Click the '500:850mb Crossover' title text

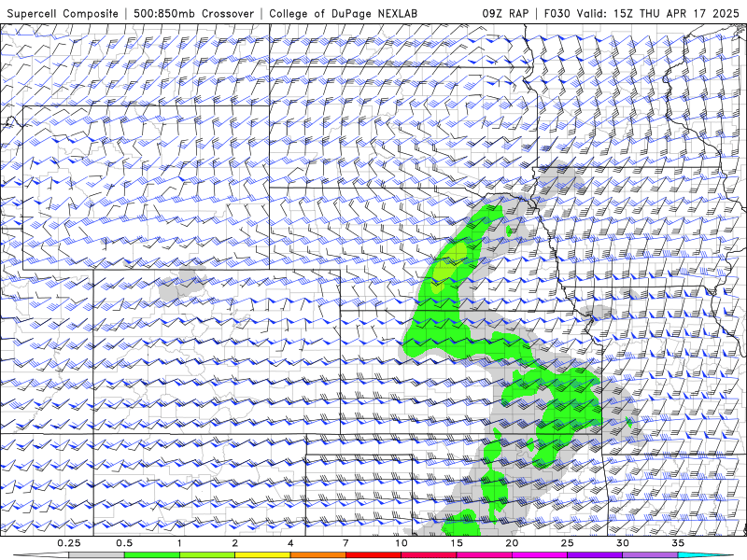[x=194, y=13]
